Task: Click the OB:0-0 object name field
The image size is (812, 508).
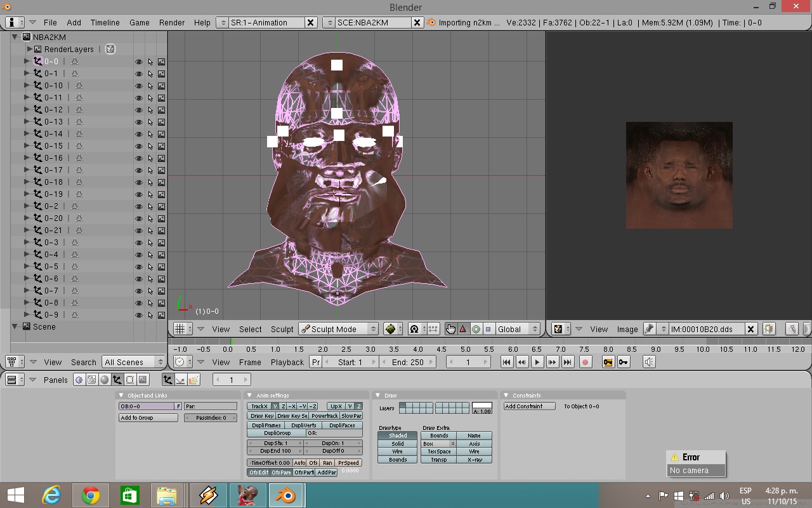Action: click(x=147, y=406)
